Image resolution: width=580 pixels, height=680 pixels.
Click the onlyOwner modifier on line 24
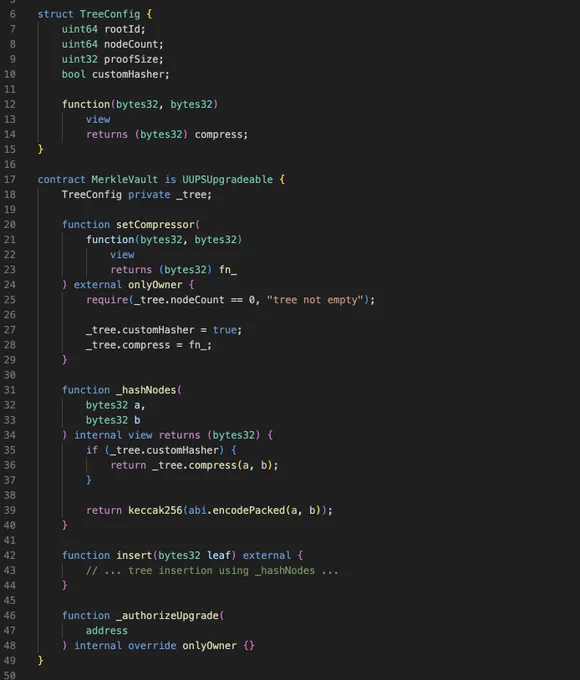tap(155, 285)
